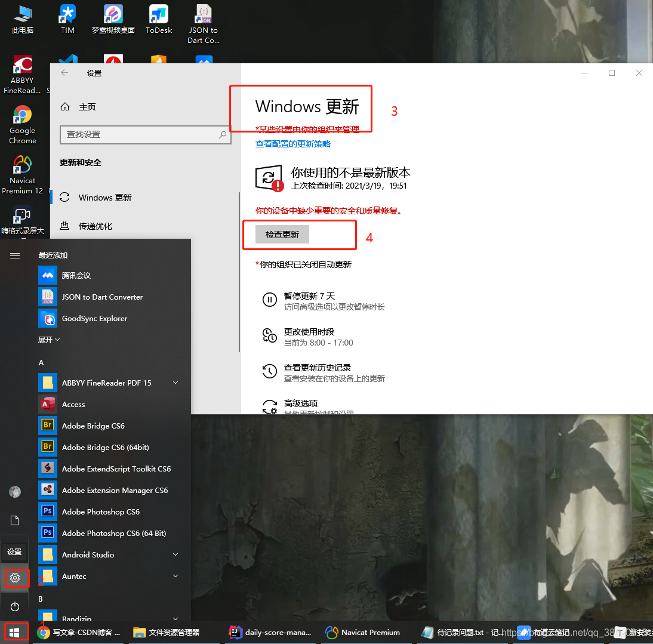Click the pause icon beside 暂停更新
The height and width of the screenshot is (644, 653).
269,299
